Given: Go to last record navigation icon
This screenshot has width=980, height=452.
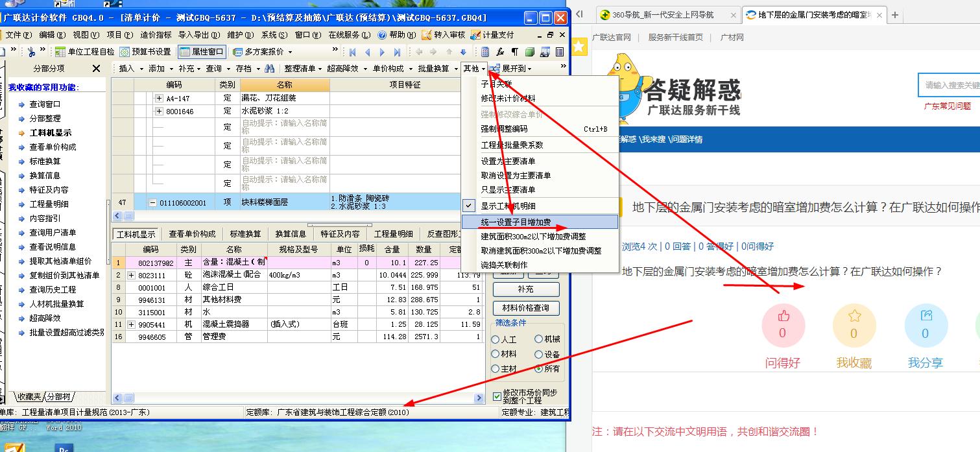Looking at the screenshot, I should click(397, 52).
